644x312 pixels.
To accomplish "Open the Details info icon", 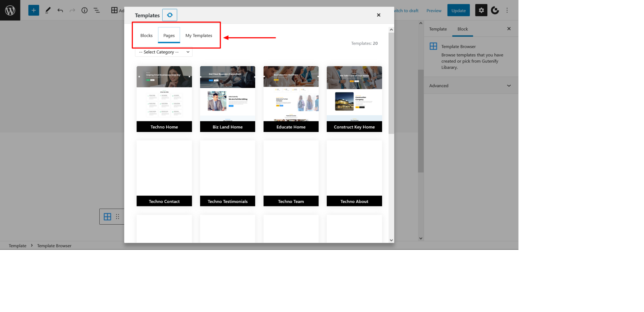I will pos(84,10).
